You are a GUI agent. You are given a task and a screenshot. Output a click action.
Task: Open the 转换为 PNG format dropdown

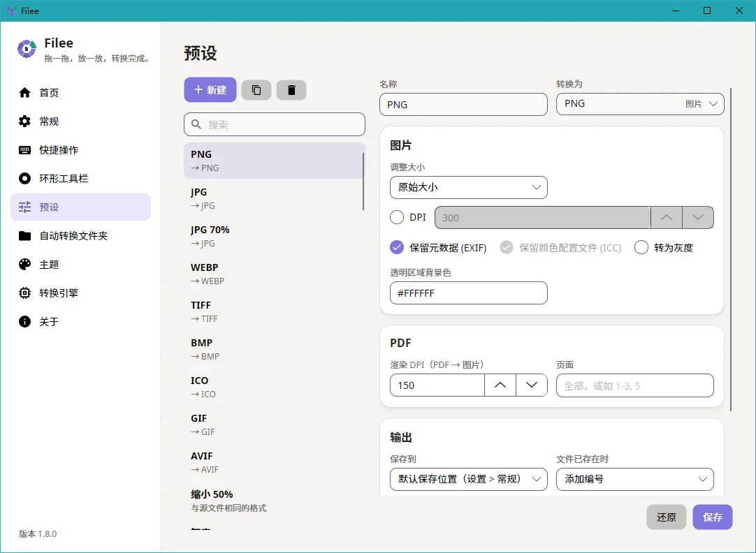[640, 104]
